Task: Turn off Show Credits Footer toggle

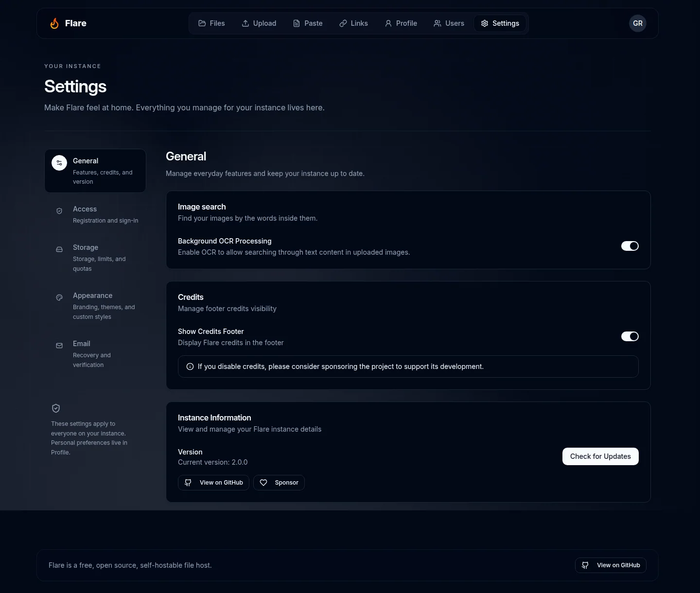Action: click(630, 336)
